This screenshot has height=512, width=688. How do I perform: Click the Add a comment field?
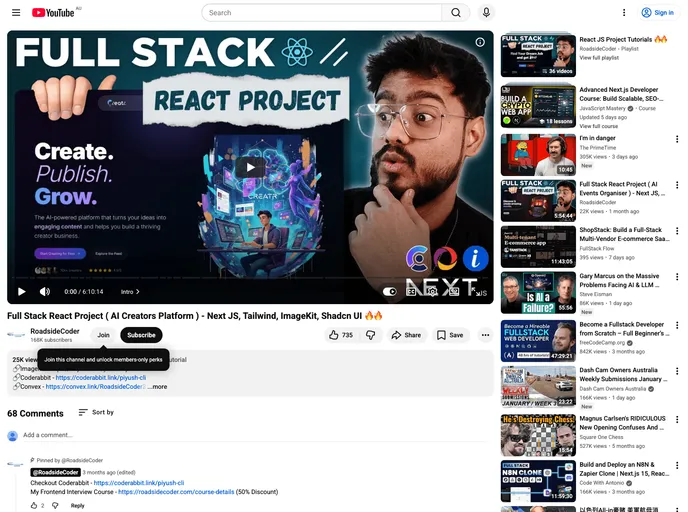pyautogui.click(x=257, y=435)
